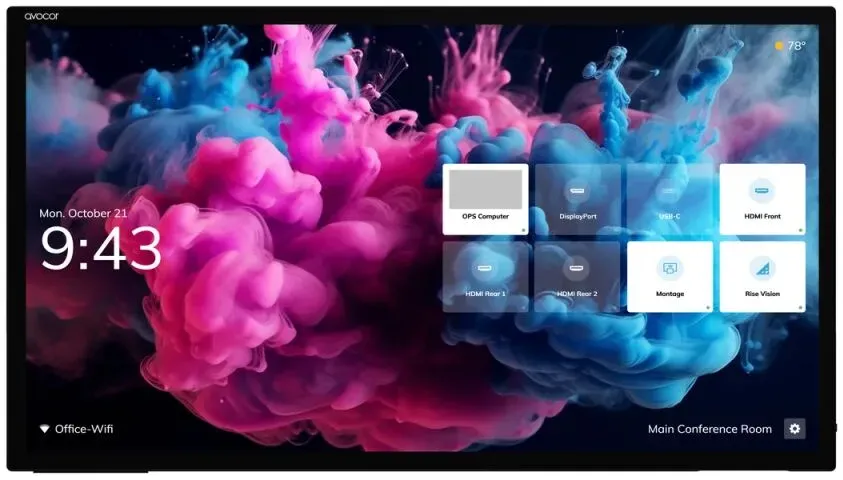Select the HDMI Rear 2 port icon
Viewport: 843px width, 480px height.
click(x=576, y=268)
